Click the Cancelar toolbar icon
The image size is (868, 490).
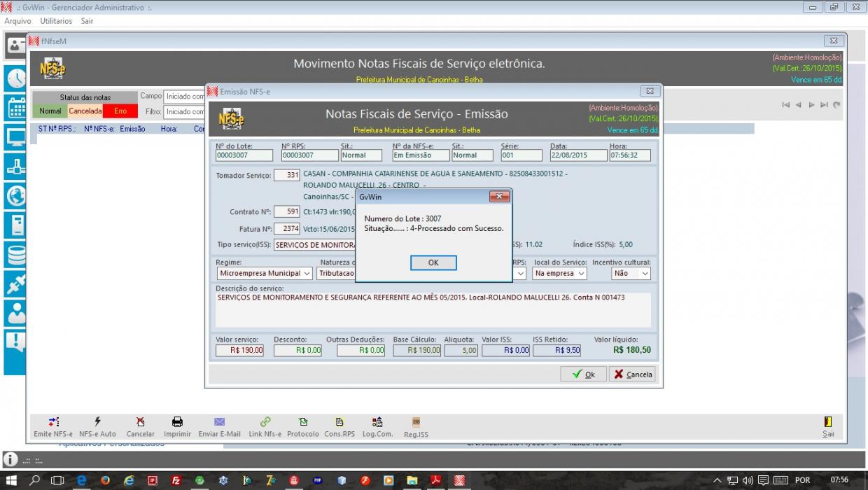tap(141, 422)
